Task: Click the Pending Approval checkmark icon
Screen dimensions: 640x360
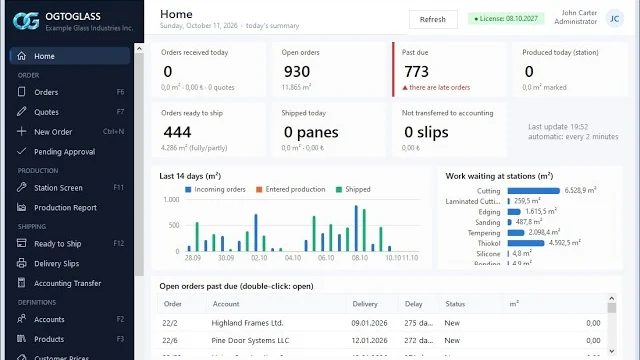Action: coord(22,151)
